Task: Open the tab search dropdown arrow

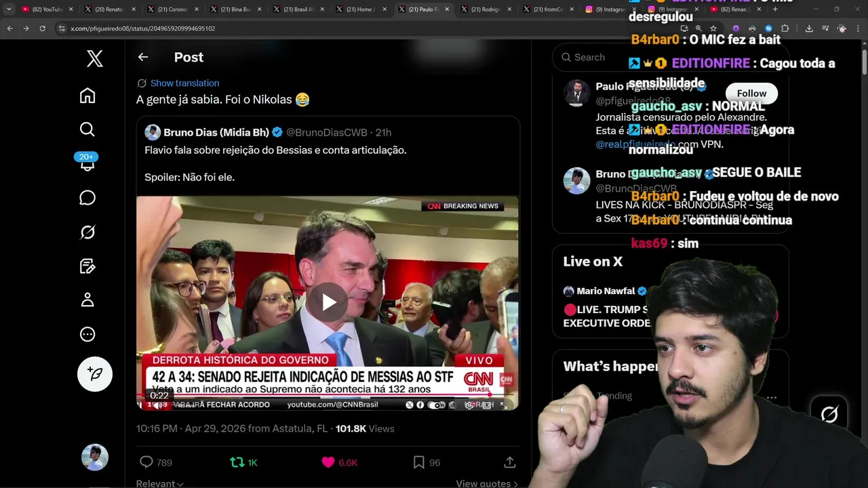Action: coord(9,9)
